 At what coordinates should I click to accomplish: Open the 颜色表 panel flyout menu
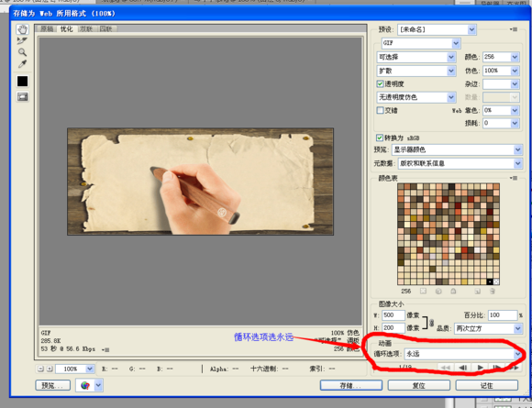click(514, 178)
